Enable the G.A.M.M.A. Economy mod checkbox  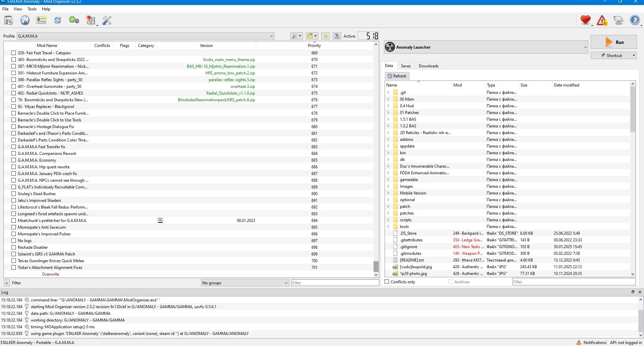point(14,160)
